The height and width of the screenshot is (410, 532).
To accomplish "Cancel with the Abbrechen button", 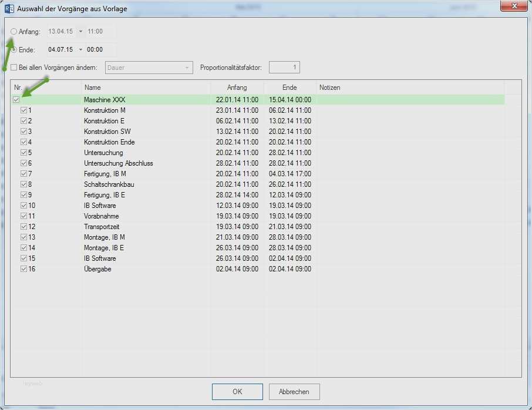I will [x=294, y=392].
